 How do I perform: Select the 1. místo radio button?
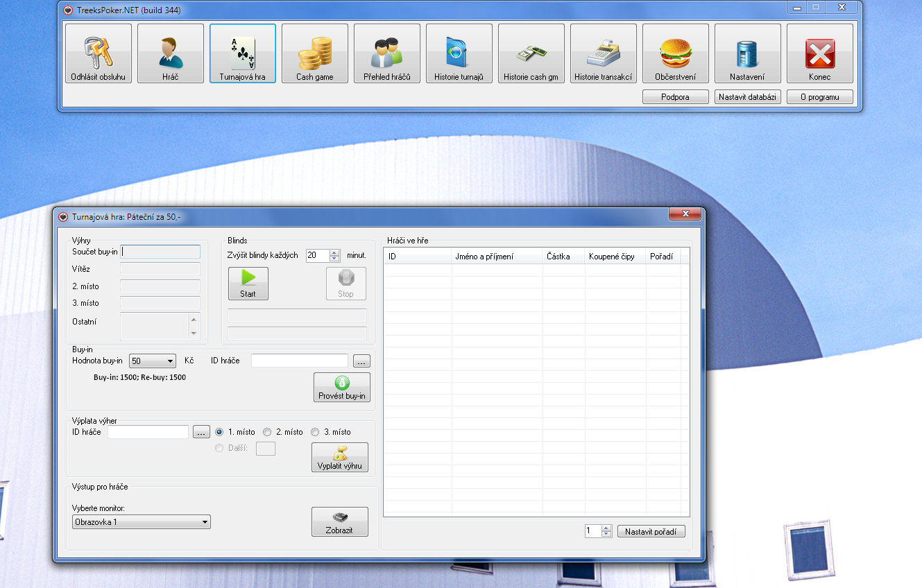[x=219, y=432]
